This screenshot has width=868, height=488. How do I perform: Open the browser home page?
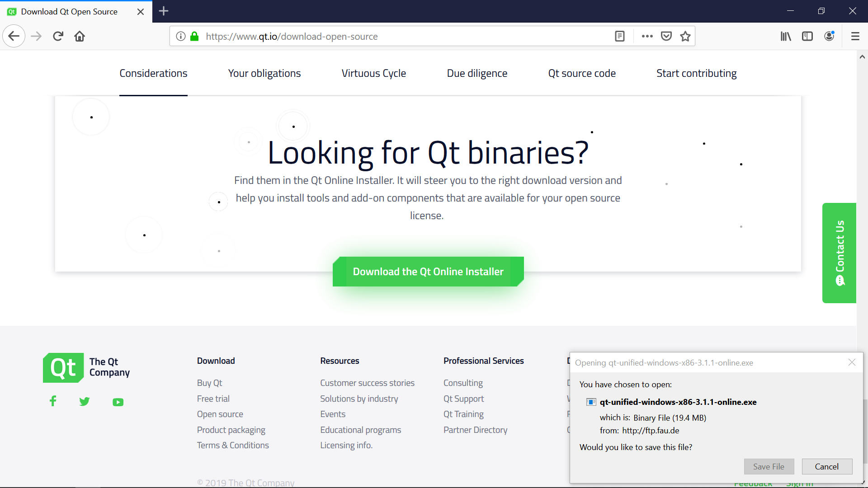[x=80, y=36]
